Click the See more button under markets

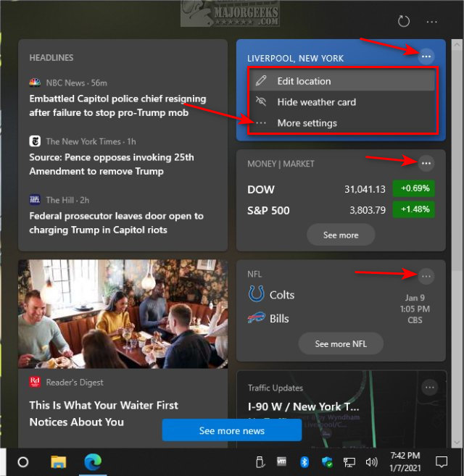341,235
